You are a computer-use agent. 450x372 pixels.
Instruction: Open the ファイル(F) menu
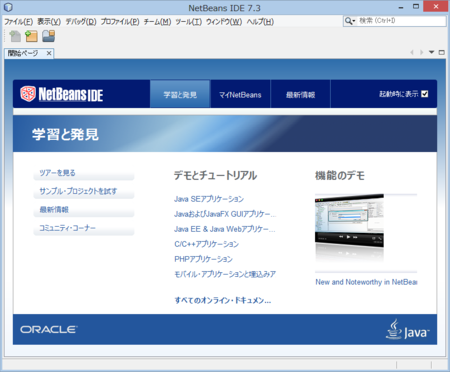[18, 22]
